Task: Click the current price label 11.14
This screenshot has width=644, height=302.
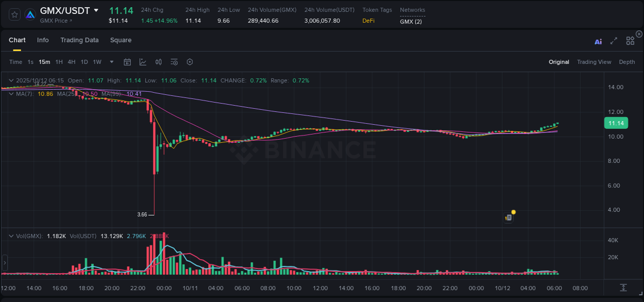Action: click(x=616, y=123)
